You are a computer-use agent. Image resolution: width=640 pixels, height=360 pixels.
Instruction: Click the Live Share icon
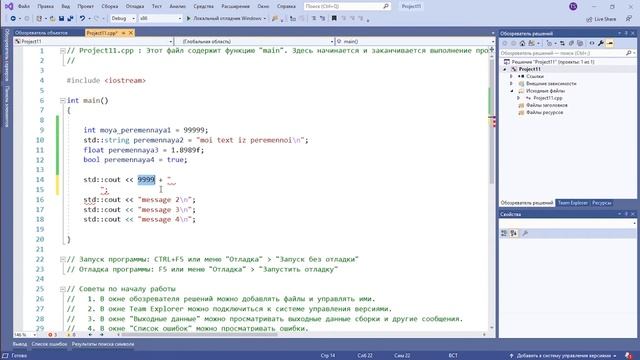589,19
